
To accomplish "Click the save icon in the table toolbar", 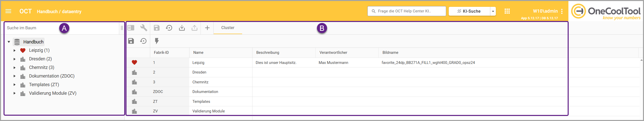I will tap(131, 41).
